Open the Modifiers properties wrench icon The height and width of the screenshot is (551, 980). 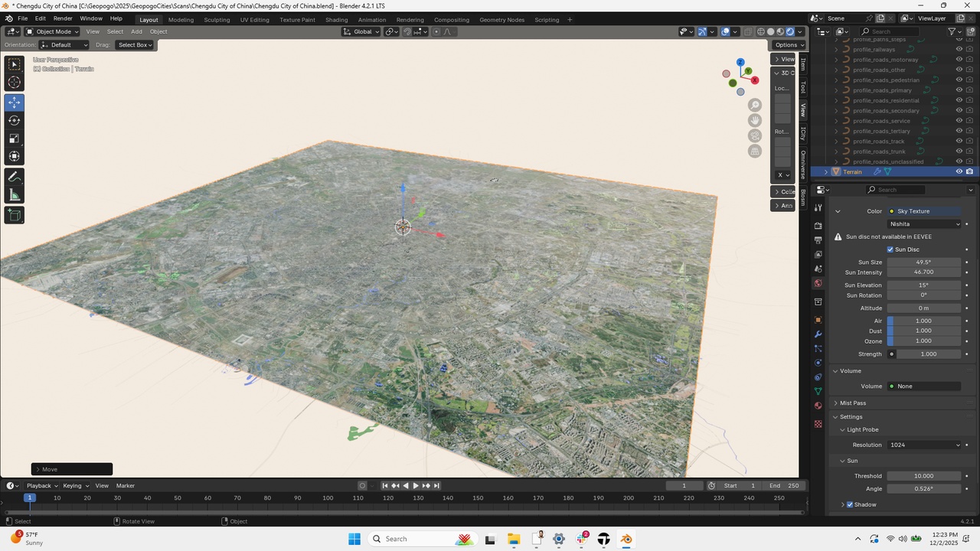pos(818,334)
